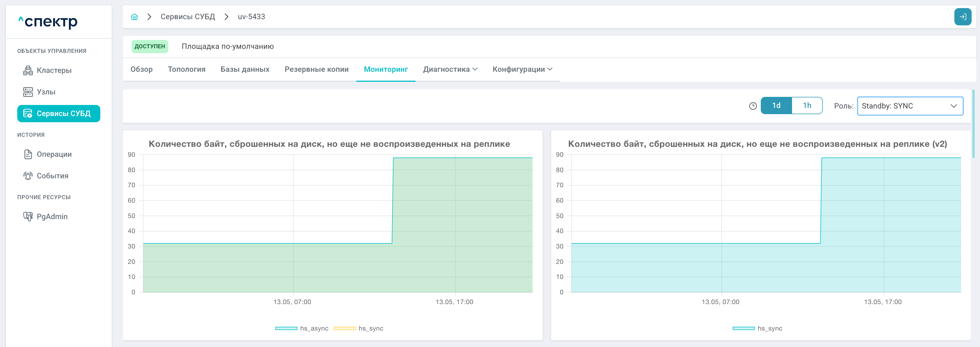Expand the Конфигурации tab menu
This screenshot has height=347, width=980.
click(x=522, y=69)
